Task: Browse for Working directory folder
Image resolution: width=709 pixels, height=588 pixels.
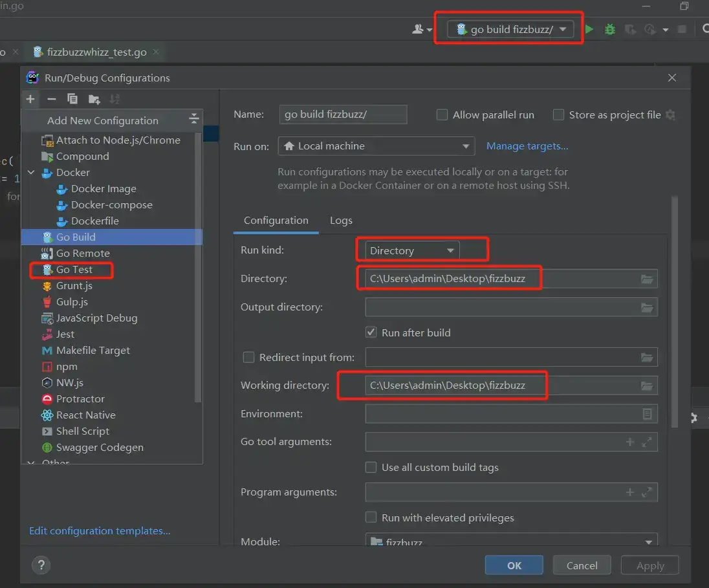Action: click(647, 386)
